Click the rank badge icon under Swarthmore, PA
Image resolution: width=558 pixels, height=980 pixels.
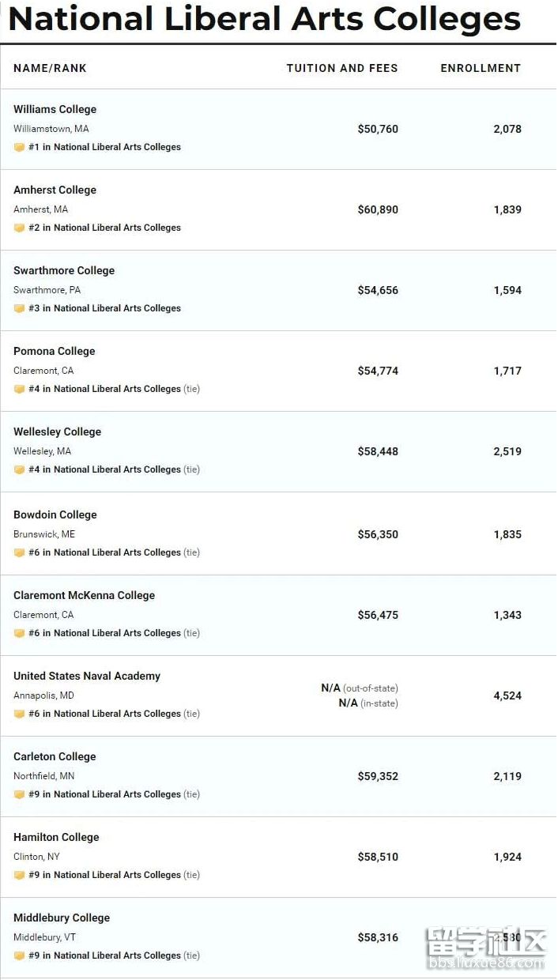pos(19,308)
